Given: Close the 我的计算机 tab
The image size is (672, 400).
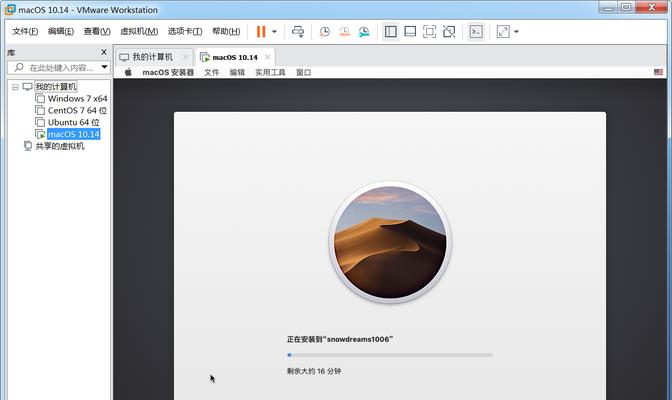Looking at the screenshot, I should coord(186,57).
